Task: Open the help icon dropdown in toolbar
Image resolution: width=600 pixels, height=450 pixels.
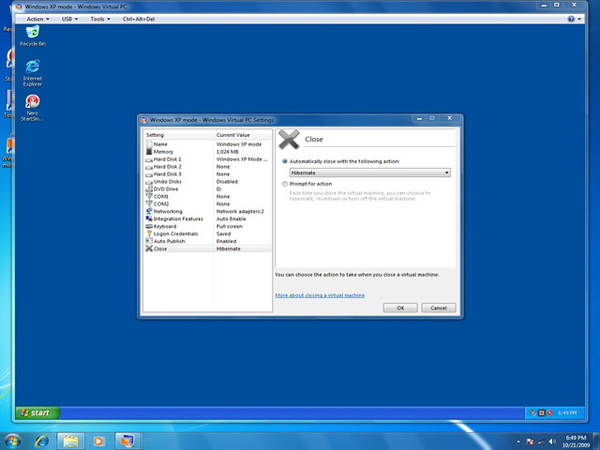Action: pyautogui.click(x=574, y=19)
